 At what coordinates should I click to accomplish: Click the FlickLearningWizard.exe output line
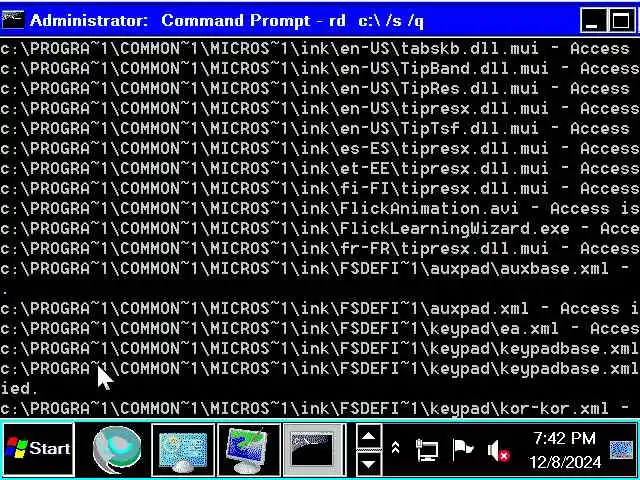click(x=320, y=229)
